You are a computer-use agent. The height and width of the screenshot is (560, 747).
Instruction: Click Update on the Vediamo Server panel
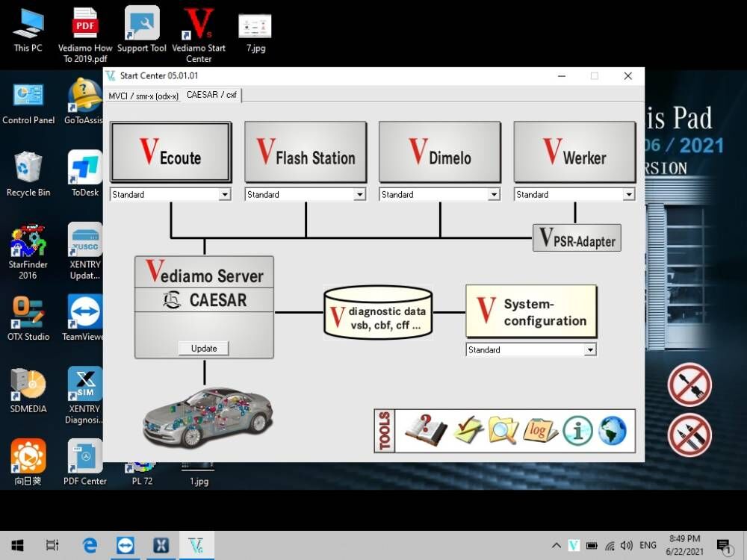[203, 348]
